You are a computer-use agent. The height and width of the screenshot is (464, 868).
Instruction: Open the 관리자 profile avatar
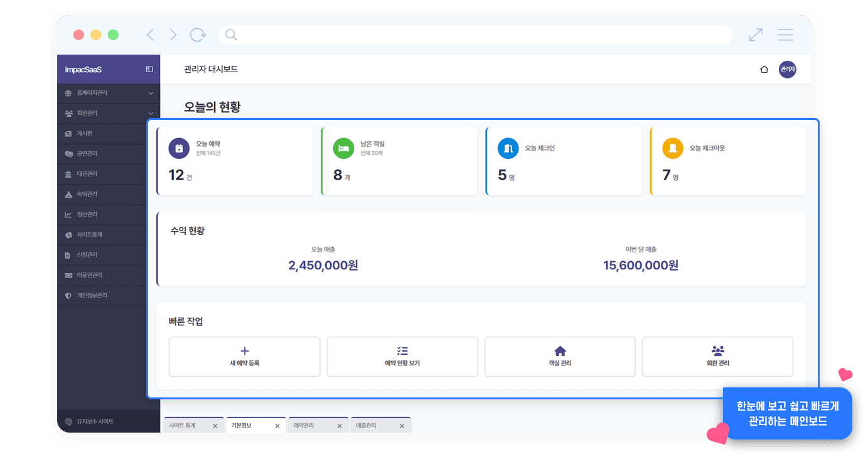click(787, 69)
